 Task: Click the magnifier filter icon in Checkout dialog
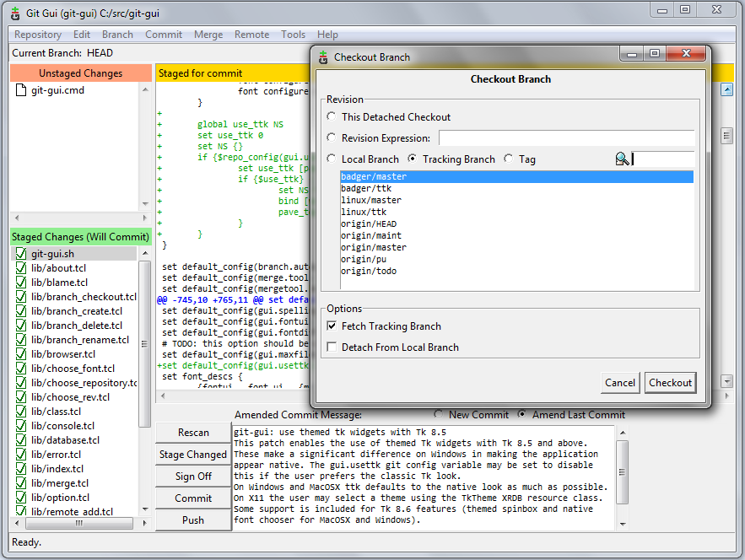622,159
